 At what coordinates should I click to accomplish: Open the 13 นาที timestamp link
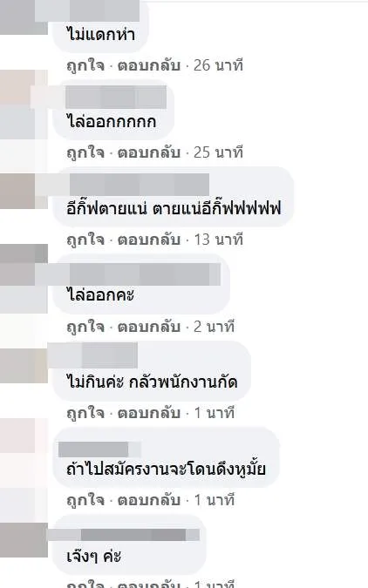click(x=219, y=240)
